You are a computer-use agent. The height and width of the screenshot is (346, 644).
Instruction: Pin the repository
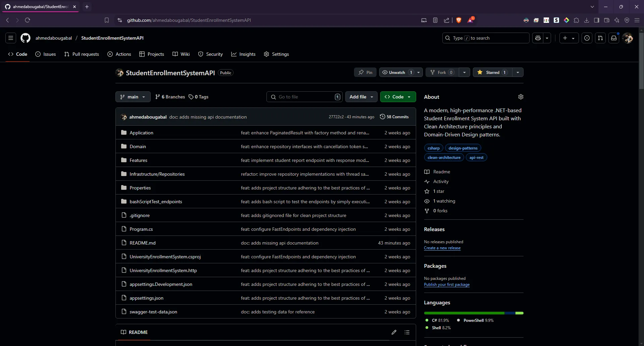point(365,72)
